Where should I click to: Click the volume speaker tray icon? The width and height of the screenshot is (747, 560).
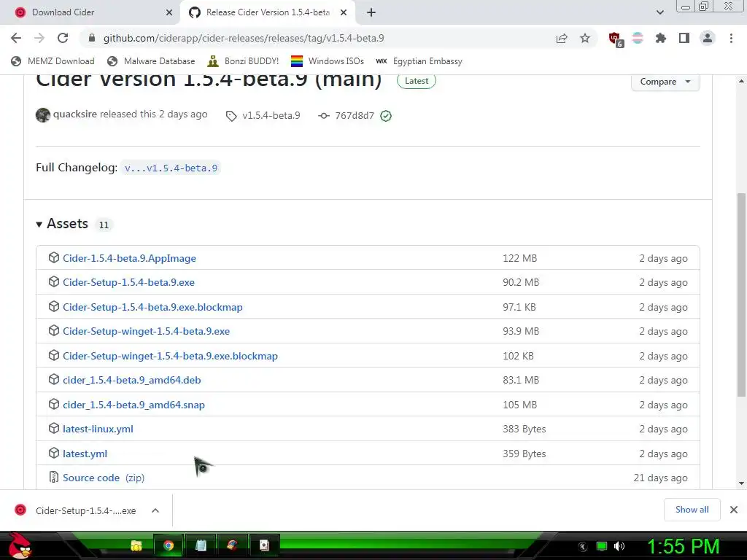pos(619,546)
